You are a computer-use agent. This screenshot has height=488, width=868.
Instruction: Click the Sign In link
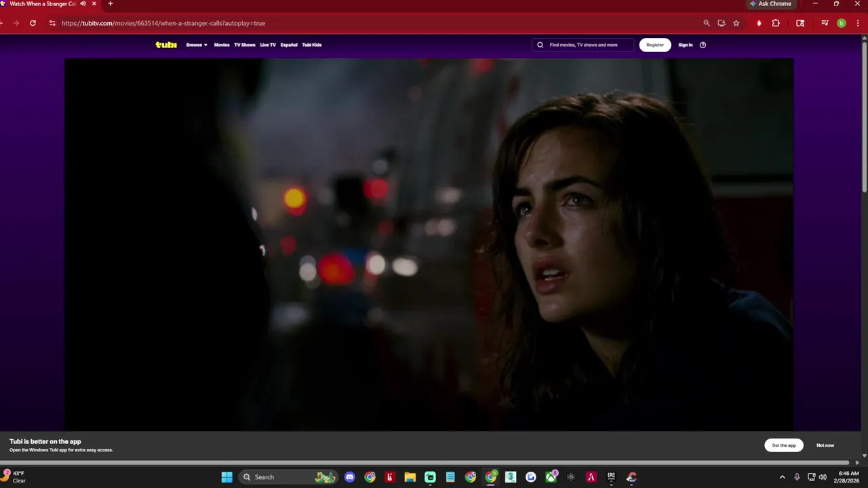(x=686, y=45)
